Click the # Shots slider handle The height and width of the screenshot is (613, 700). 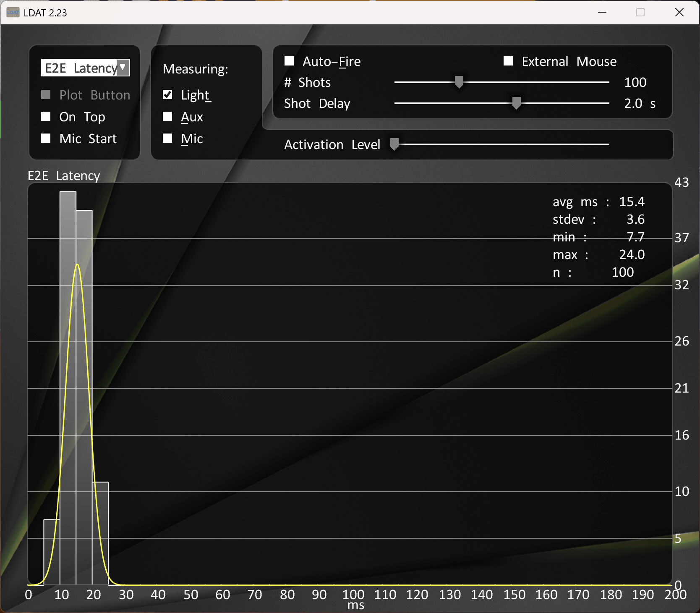coord(459,82)
